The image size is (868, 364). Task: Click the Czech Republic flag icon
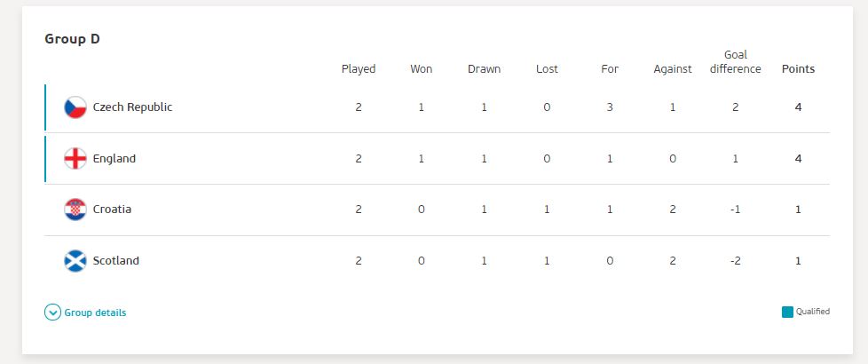point(75,107)
